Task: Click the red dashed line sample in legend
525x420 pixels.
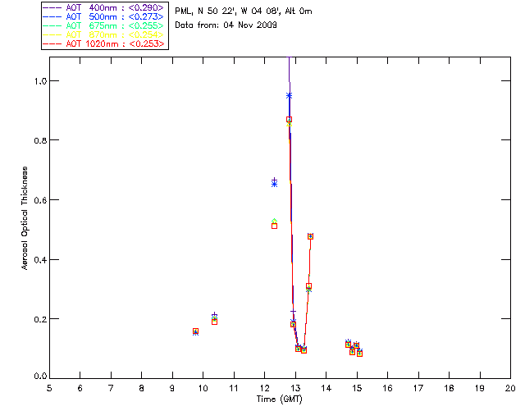Action: [52, 43]
